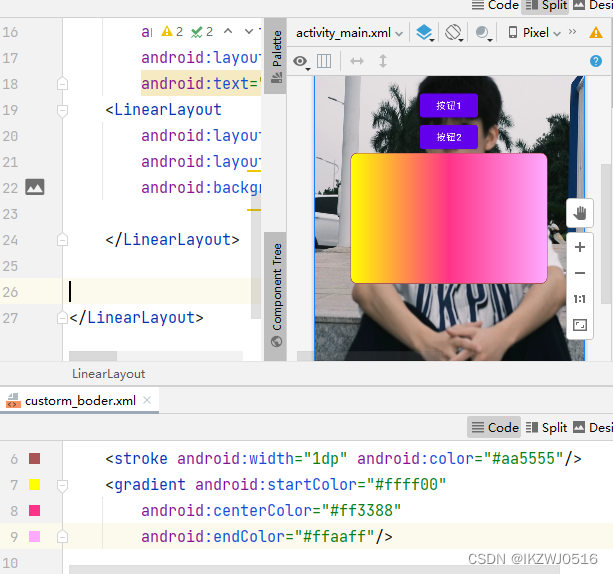Click the image gutter icon on line 22
This screenshot has height=574, width=613.
(35, 187)
